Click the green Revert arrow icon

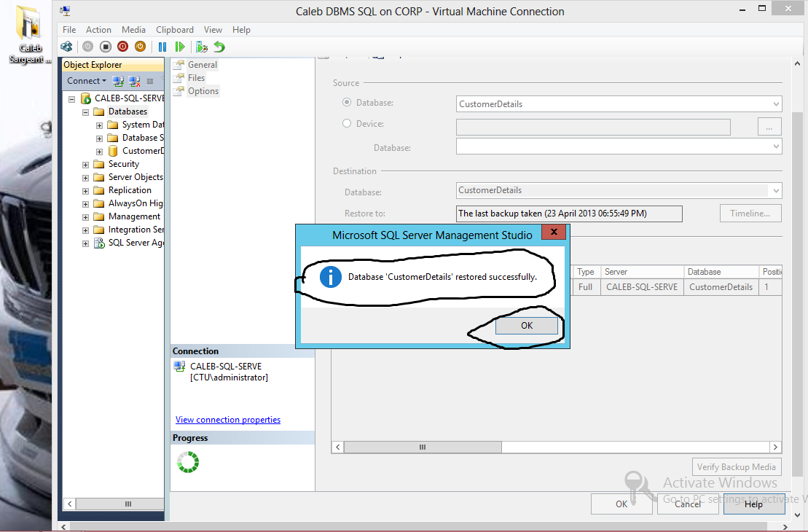point(219,47)
